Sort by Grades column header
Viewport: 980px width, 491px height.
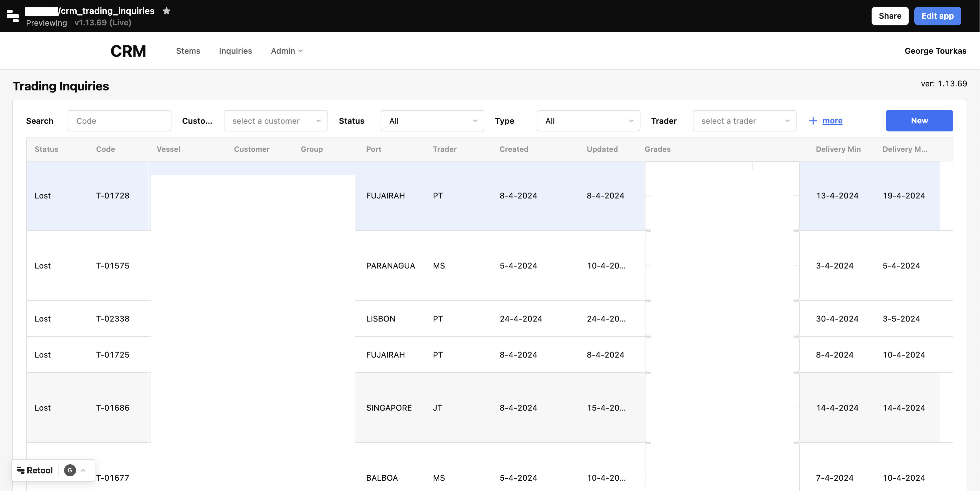tap(657, 149)
